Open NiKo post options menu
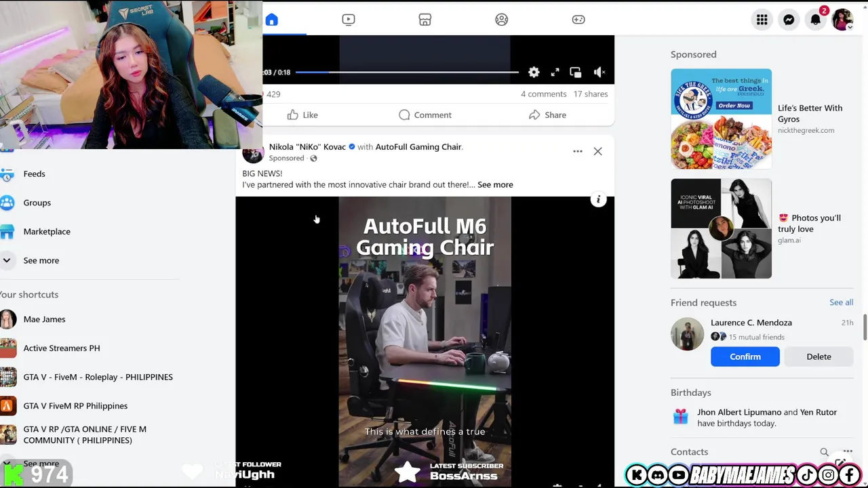 tap(578, 151)
